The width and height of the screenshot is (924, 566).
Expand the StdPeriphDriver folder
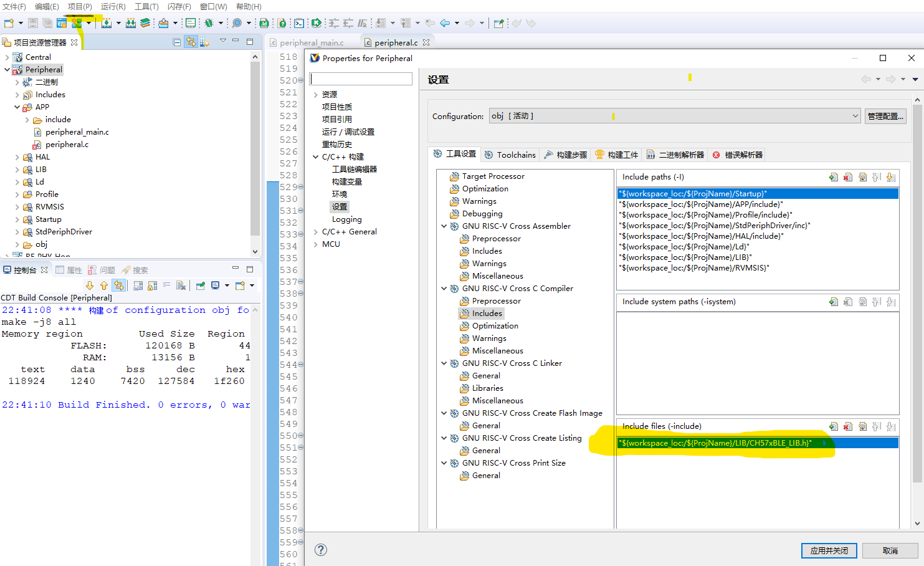[17, 232]
